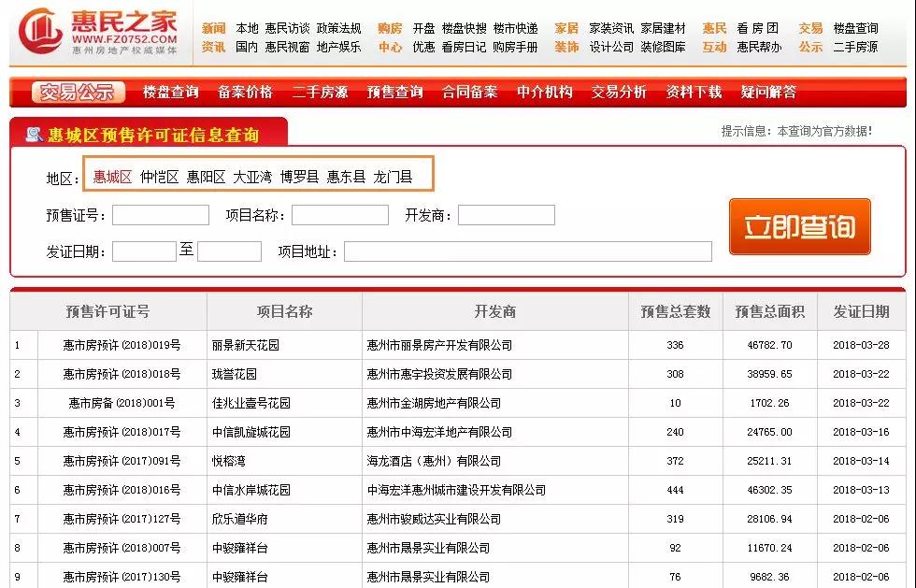Select the 惠东县 district filter
Viewport: 916px width, 588px height.
[347, 177]
